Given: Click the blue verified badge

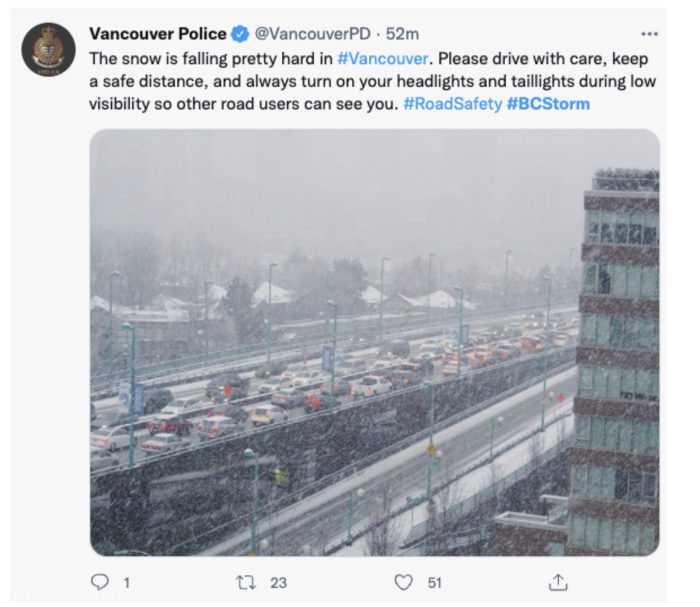Looking at the screenshot, I should pos(240,34).
